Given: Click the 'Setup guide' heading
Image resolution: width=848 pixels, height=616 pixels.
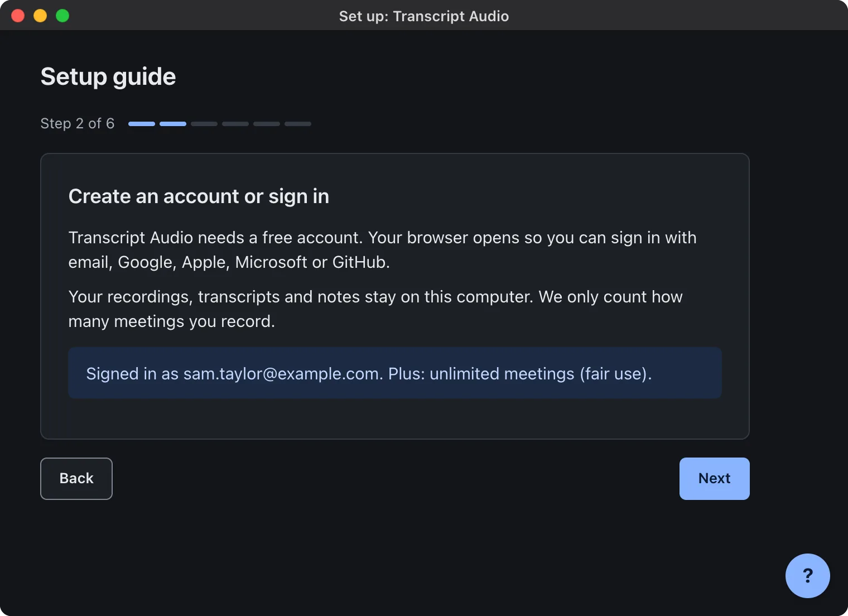Looking at the screenshot, I should click(x=108, y=76).
